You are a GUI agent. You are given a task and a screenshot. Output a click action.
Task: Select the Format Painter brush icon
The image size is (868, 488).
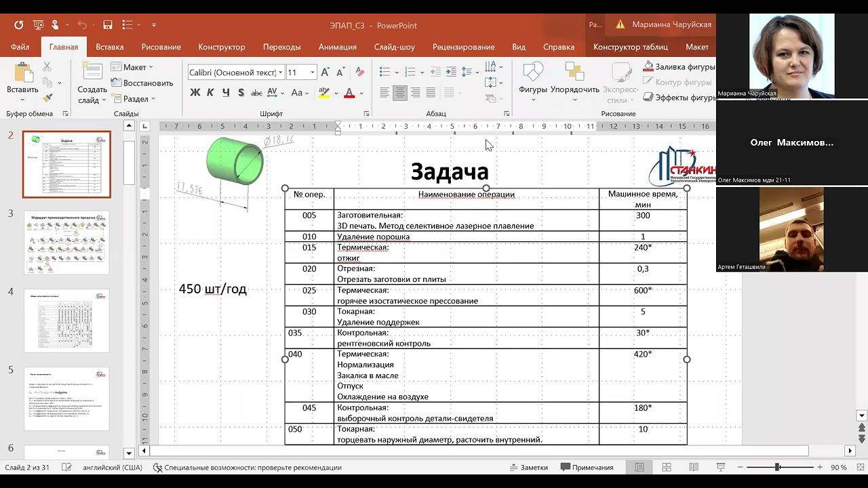pos(47,98)
